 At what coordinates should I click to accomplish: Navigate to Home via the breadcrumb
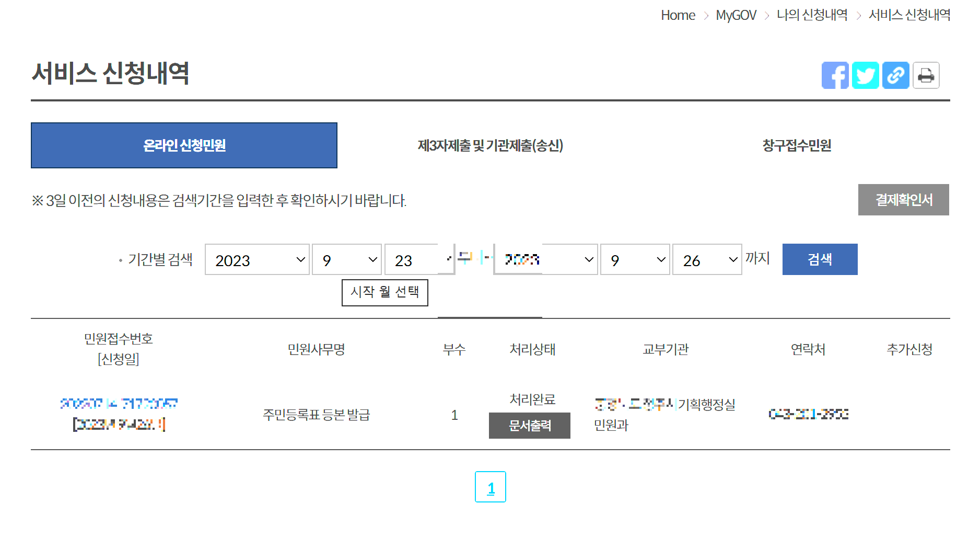pyautogui.click(x=678, y=15)
